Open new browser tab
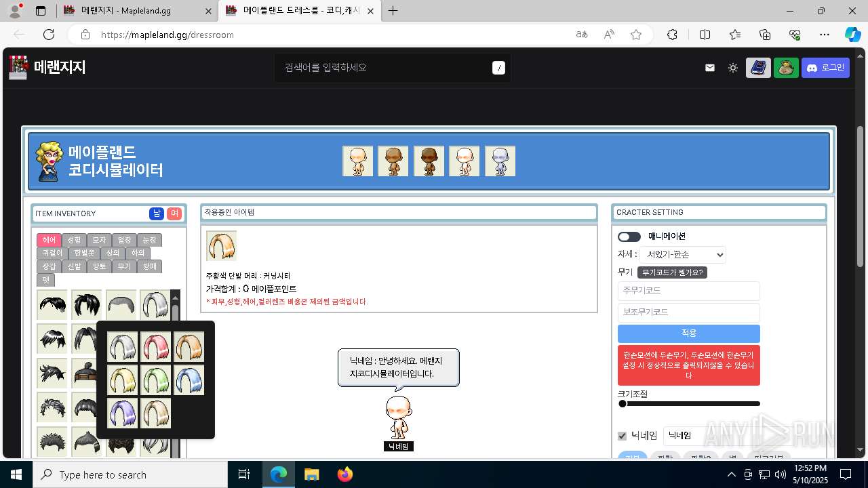The height and width of the screenshot is (488, 868). point(393,11)
